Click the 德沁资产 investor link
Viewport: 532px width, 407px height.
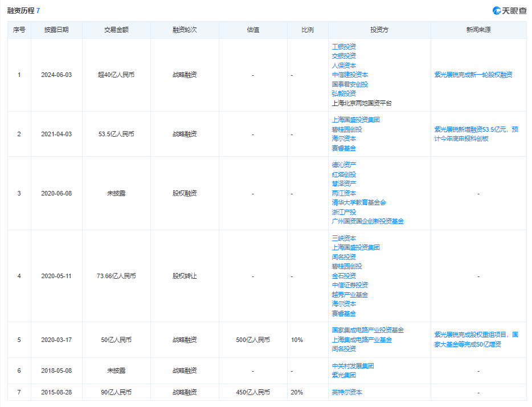click(343, 165)
